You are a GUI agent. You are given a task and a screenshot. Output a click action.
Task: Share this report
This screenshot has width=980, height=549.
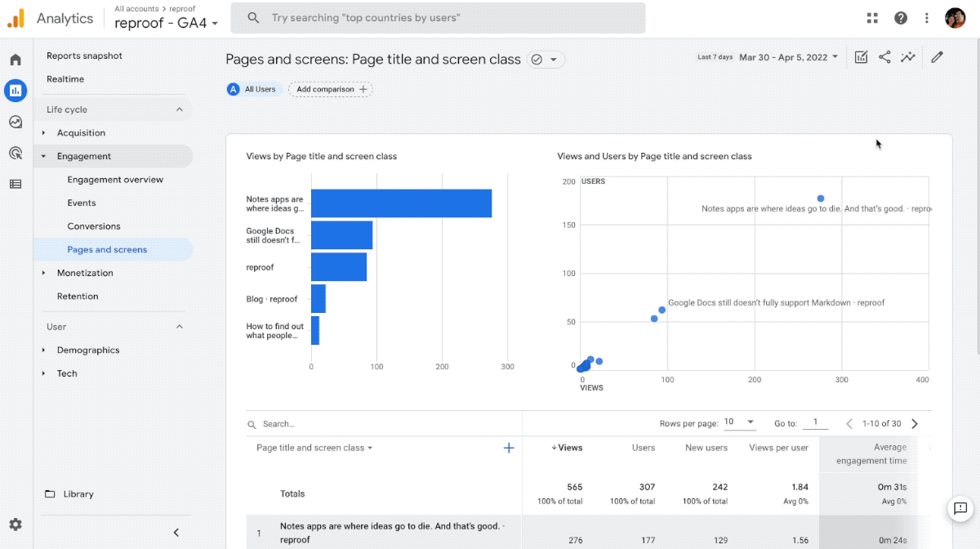tap(884, 57)
